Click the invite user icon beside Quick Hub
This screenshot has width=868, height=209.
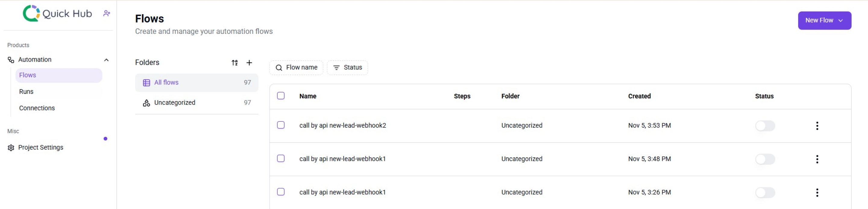tap(106, 13)
